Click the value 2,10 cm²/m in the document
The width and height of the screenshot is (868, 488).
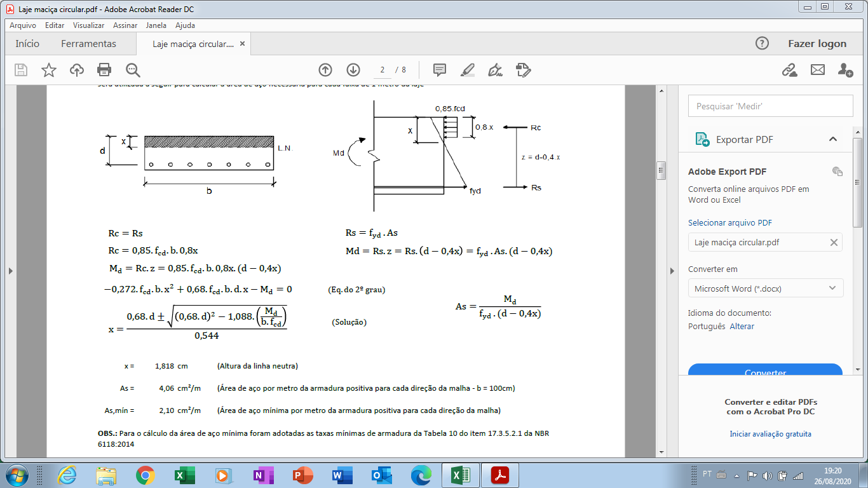pyautogui.click(x=180, y=410)
